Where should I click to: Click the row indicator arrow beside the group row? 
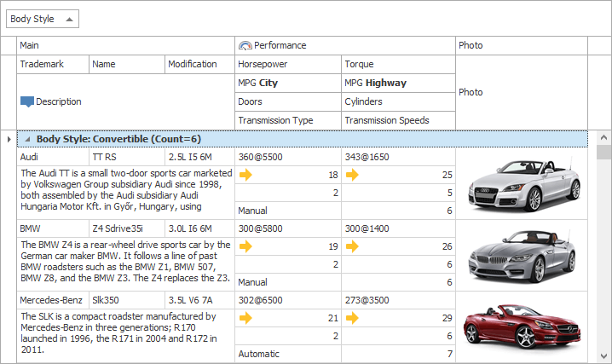(x=9, y=139)
